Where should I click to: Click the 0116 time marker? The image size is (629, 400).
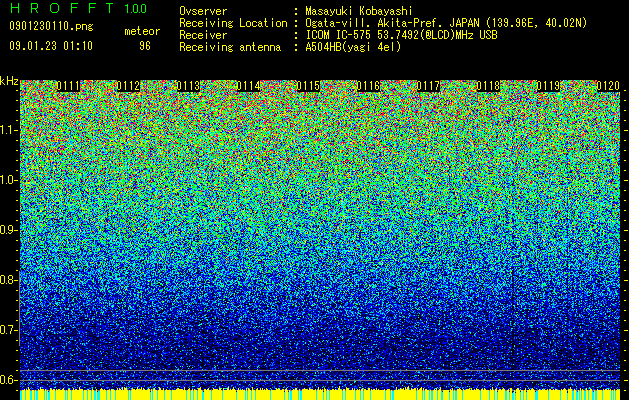pos(368,86)
